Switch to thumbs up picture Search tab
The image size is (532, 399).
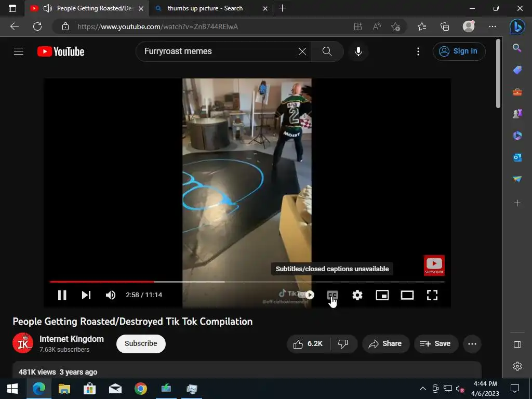pyautogui.click(x=210, y=8)
